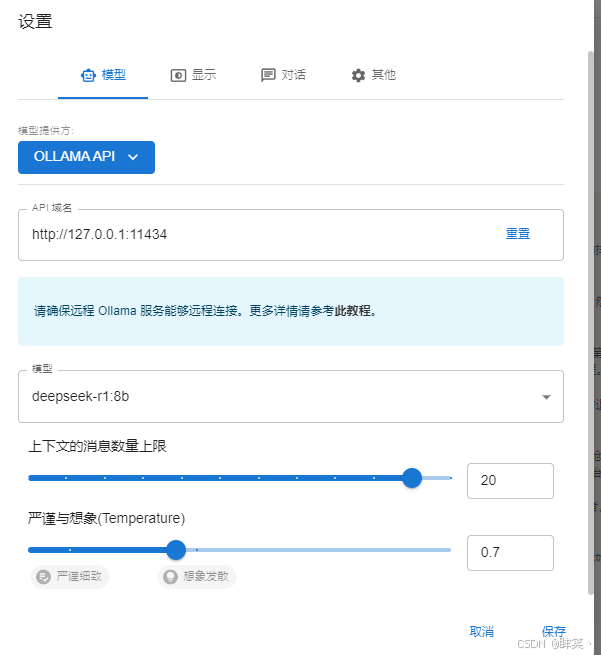Click the chat bubble icon beside 对话
This screenshot has height=655, width=601.
[268, 76]
